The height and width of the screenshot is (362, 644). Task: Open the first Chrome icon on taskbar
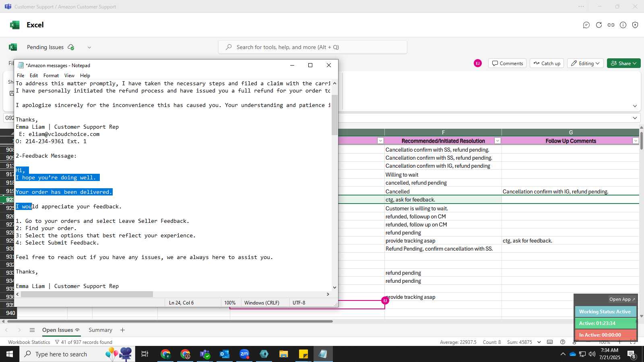(165, 354)
